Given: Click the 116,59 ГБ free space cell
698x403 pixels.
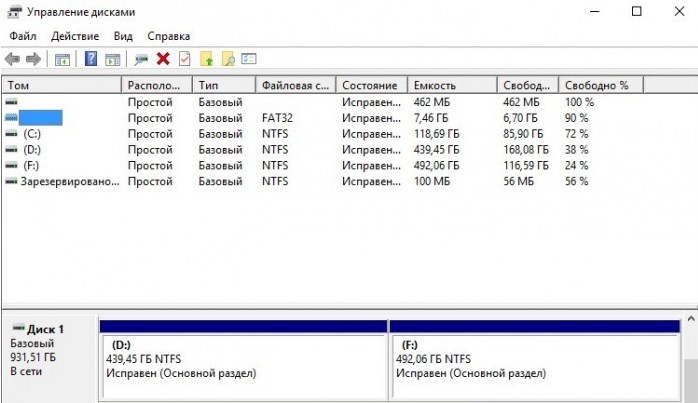Looking at the screenshot, I should 526,166.
